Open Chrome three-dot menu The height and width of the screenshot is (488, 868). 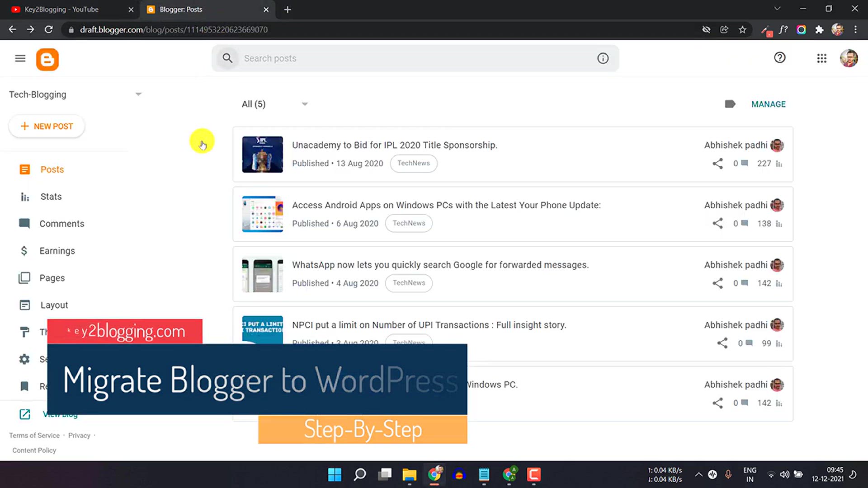[855, 29]
